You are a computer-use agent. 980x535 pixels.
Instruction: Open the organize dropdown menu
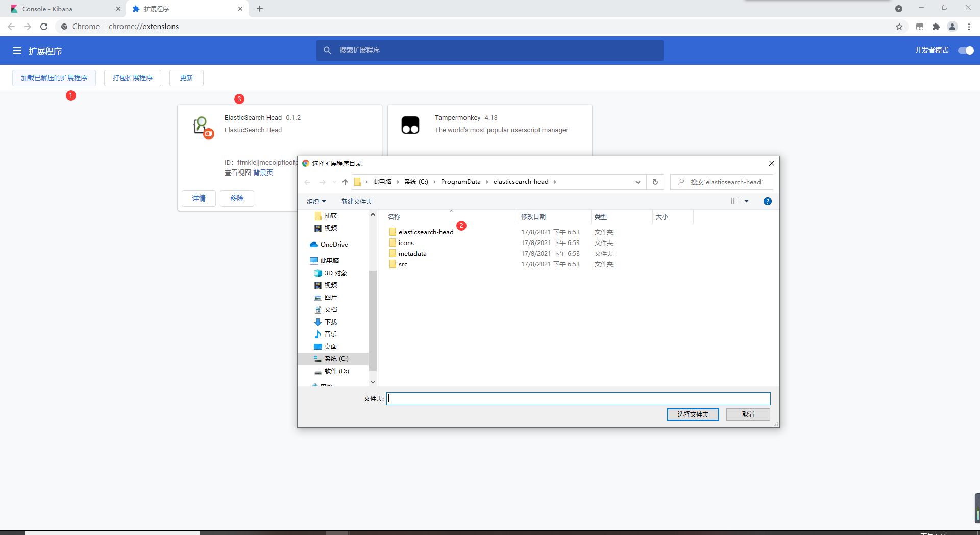click(x=316, y=202)
